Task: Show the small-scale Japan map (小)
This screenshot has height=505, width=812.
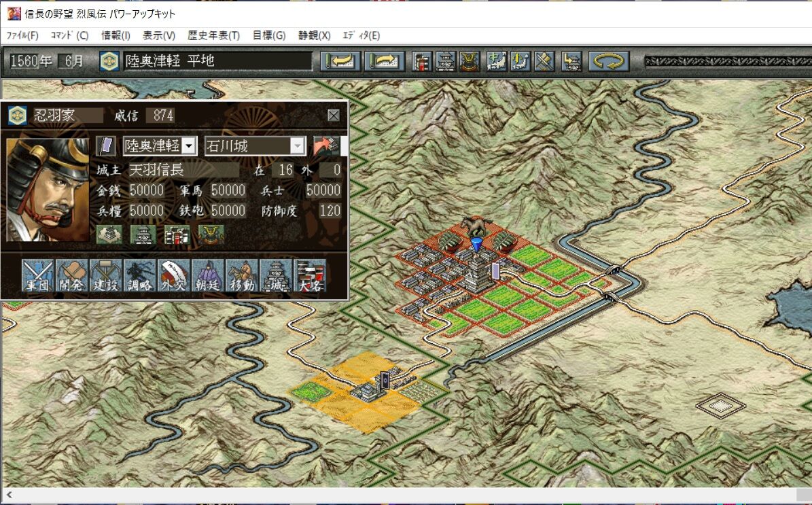Action: pyautogui.click(x=520, y=61)
